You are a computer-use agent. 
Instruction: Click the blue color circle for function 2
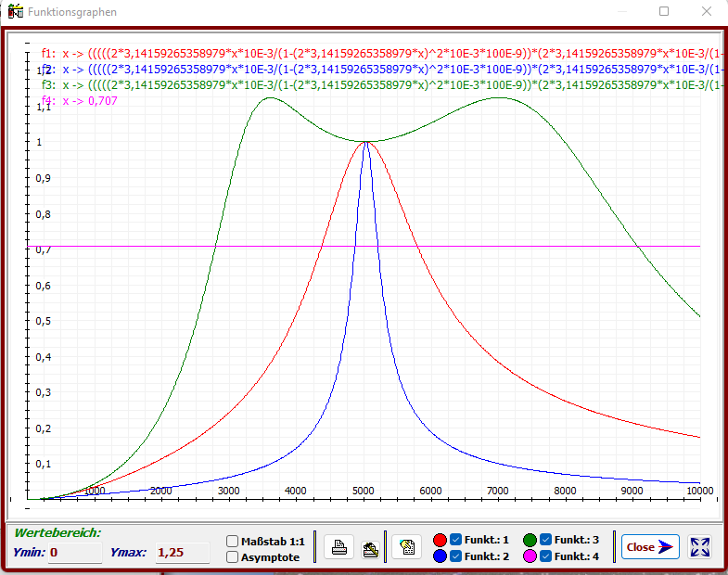[441, 556]
